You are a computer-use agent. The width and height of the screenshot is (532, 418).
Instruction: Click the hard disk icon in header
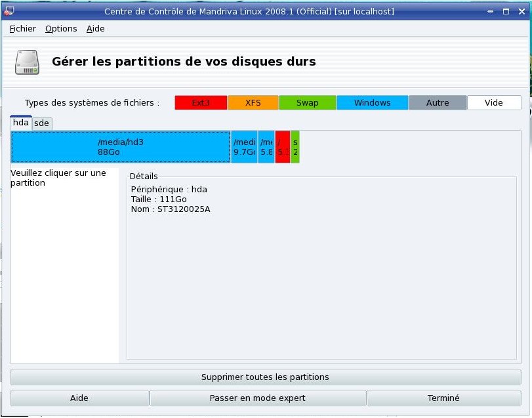click(27, 62)
